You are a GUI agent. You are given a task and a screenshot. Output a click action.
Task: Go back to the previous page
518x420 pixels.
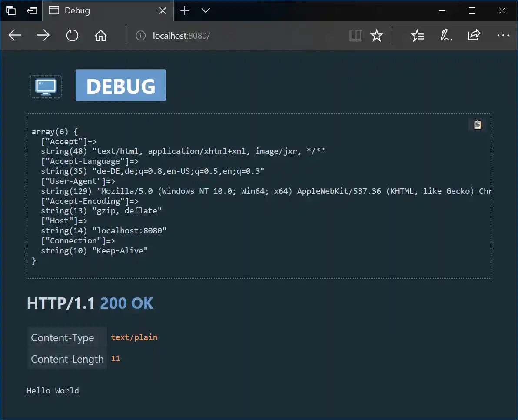click(15, 35)
